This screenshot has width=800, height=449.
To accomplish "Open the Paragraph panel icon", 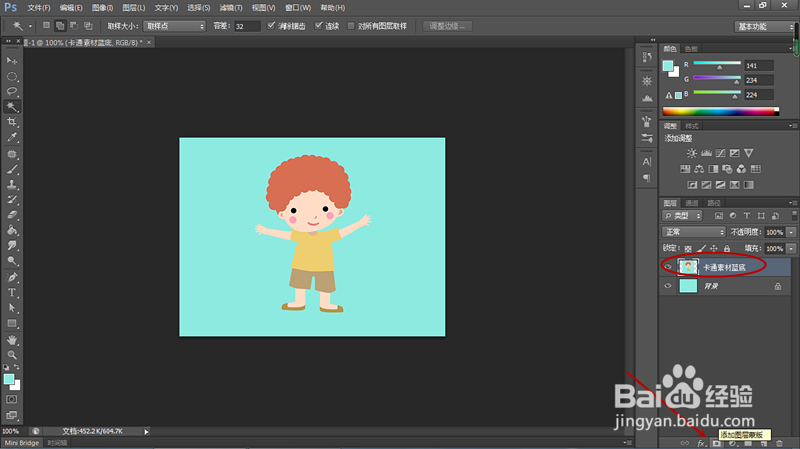I will 647,178.
